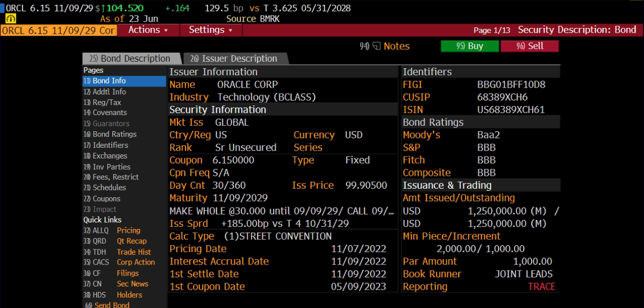
Task: Click the Coupon value 6.150000
Action: point(233,160)
